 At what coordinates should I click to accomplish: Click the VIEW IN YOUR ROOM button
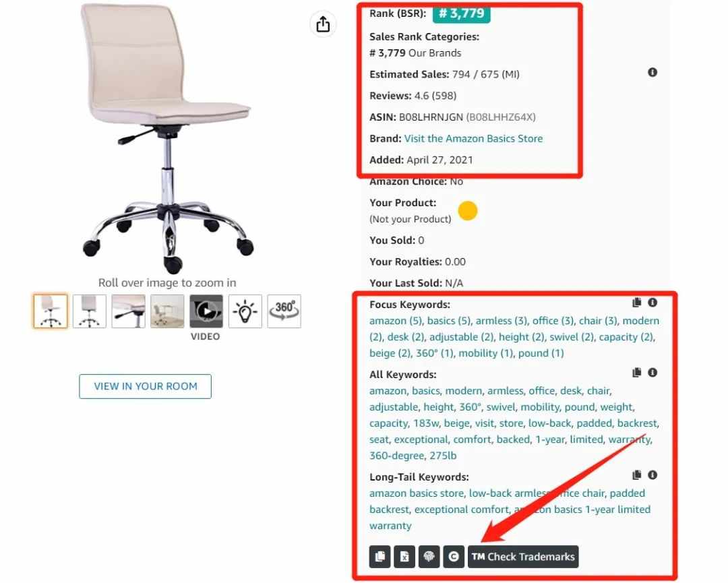(146, 386)
